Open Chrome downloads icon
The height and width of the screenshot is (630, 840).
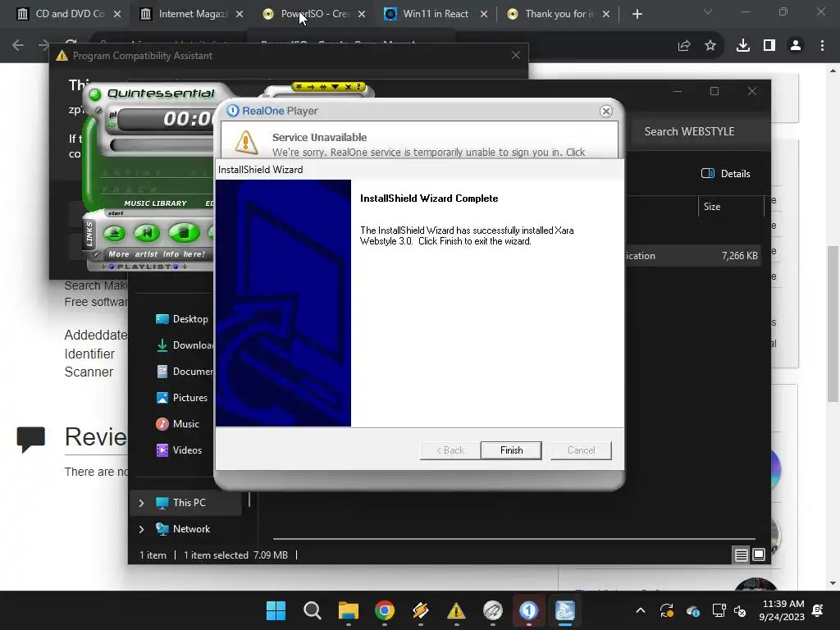pos(743,46)
